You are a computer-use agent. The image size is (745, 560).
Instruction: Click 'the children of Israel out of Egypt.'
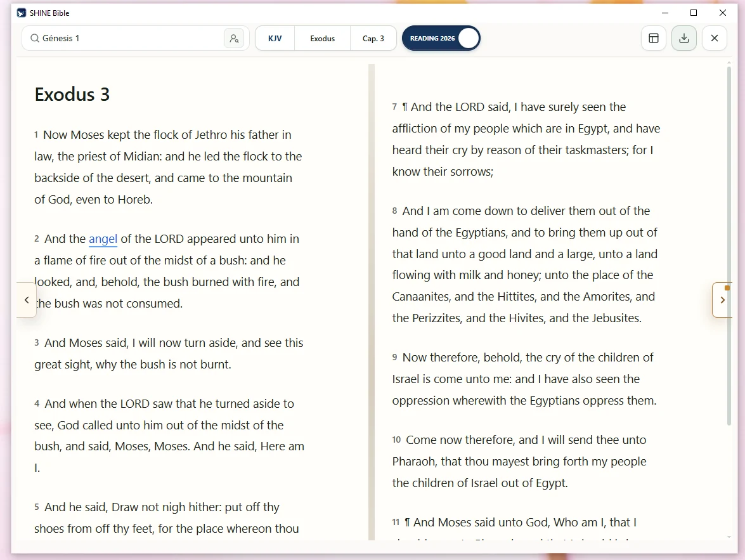[x=480, y=483]
